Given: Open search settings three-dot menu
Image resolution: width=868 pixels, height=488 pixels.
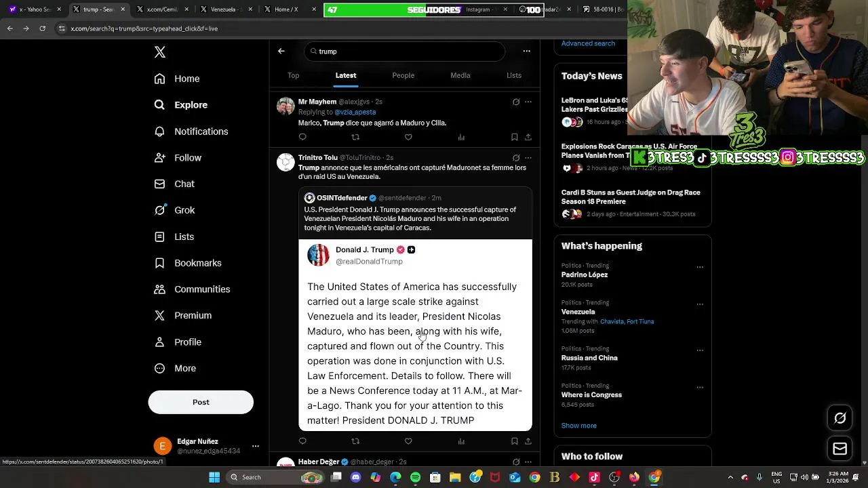Looking at the screenshot, I should pyautogui.click(x=526, y=51).
